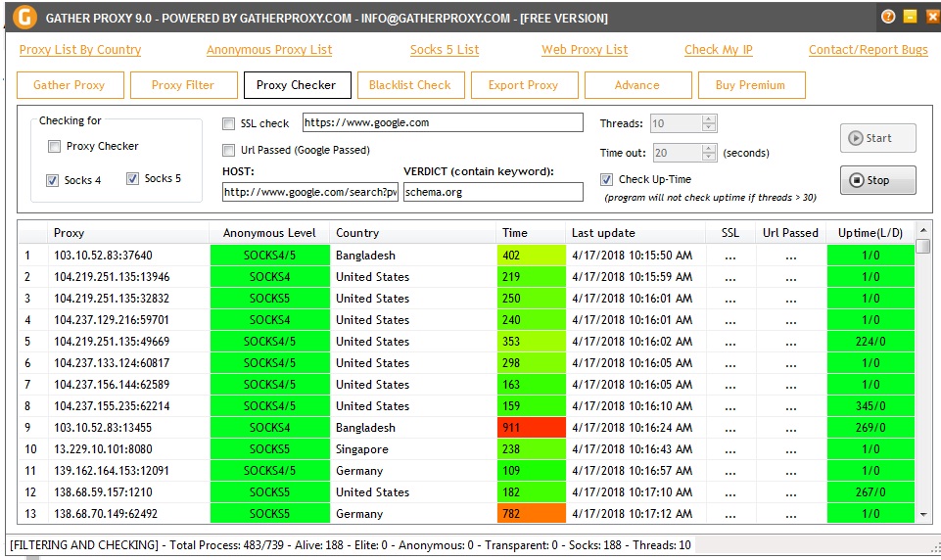Open the Blacklist Check tab
This screenshot has width=941, height=560.
click(410, 85)
